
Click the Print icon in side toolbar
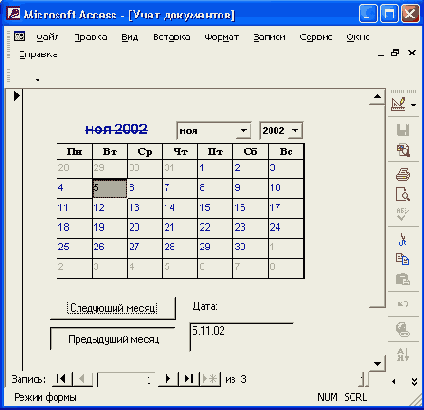tap(403, 174)
